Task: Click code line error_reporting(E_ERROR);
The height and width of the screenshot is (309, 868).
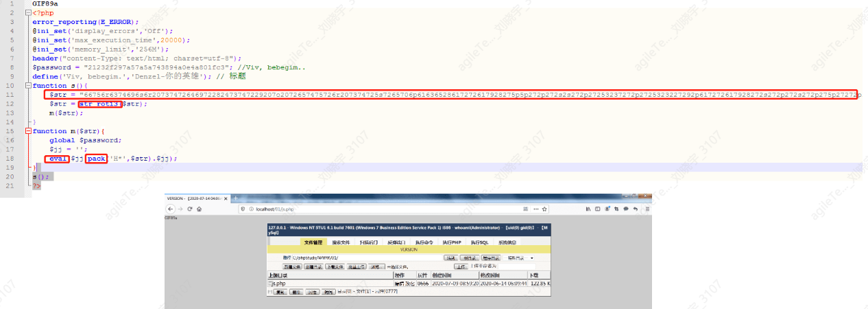Action: pyautogui.click(x=85, y=22)
